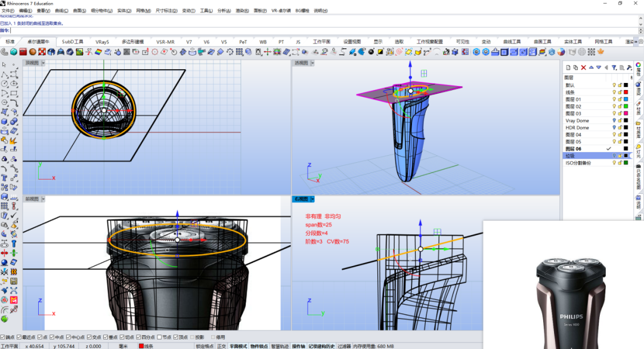Image resolution: width=644 pixels, height=349 pixels.
Task: Click the pink color swatch of 图层 03
Action: (626, 113)
